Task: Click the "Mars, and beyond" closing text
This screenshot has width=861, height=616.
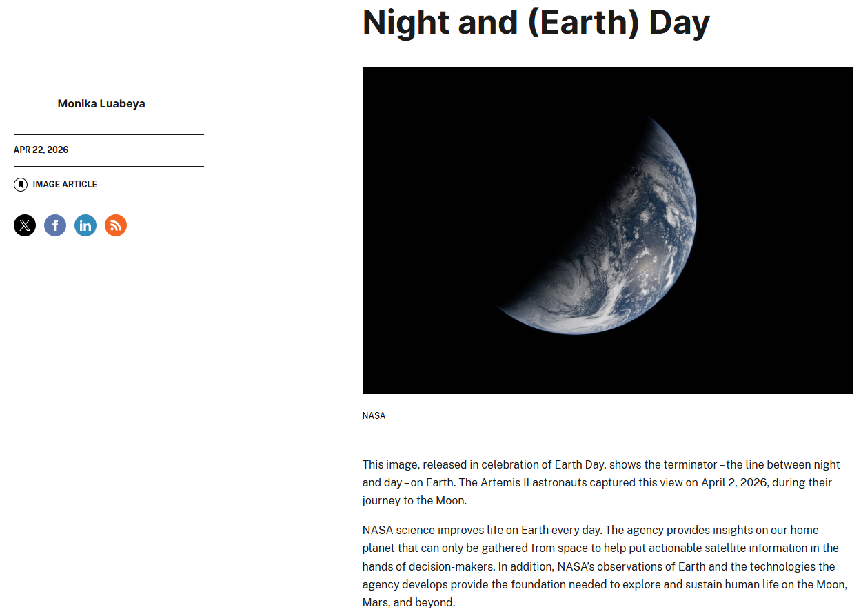Action: [x=408, y=603]
